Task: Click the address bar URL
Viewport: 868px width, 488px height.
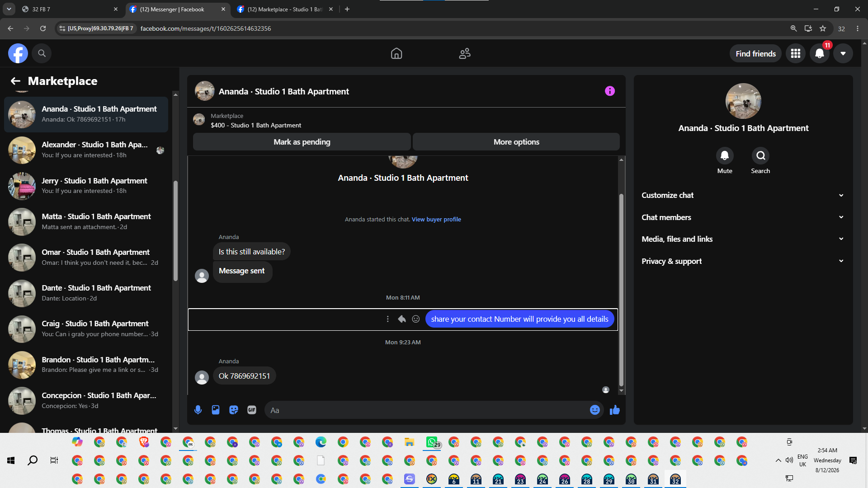Action: tap(206, 28)
